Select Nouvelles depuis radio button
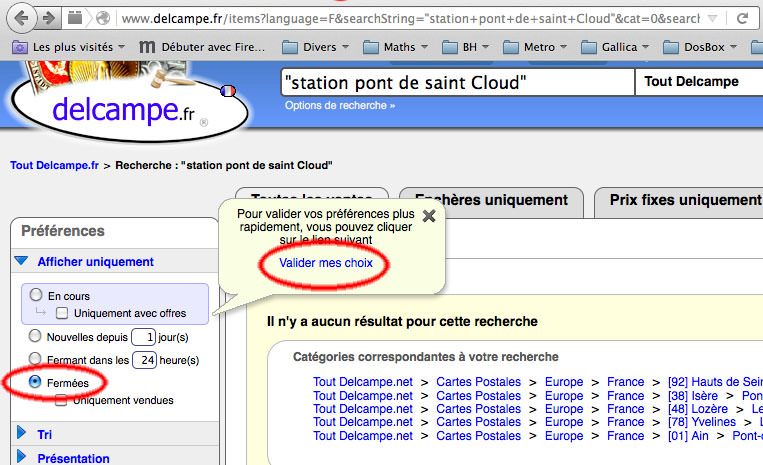This screenshot has height=465, width=763. [x=35, y=336]
